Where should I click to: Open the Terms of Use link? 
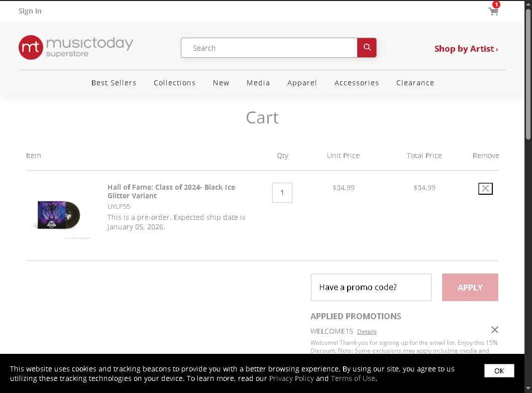(353, 378)
